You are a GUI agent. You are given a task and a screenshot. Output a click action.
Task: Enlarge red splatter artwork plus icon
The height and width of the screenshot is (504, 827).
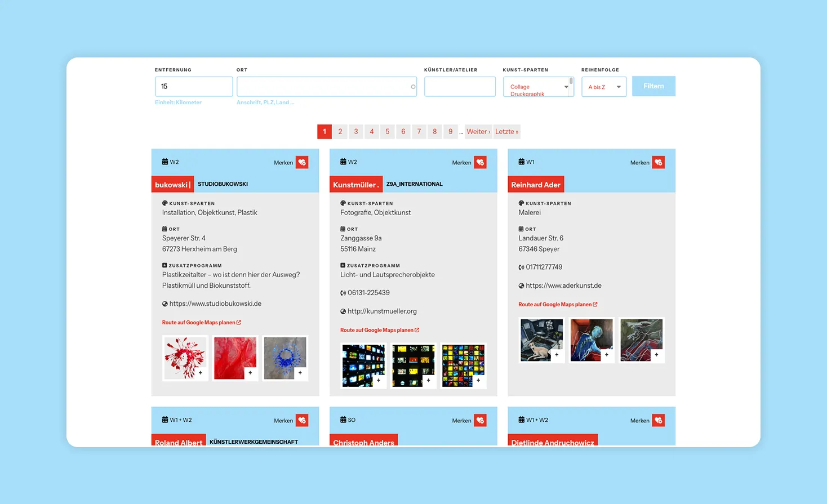pyautogui.click(x=201, y=373)
